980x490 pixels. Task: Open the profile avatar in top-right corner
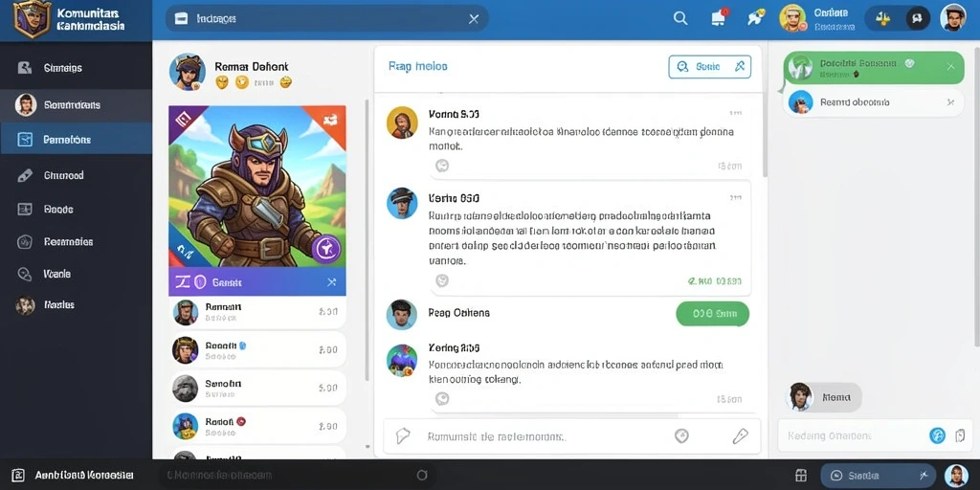(x=953, y=18)
